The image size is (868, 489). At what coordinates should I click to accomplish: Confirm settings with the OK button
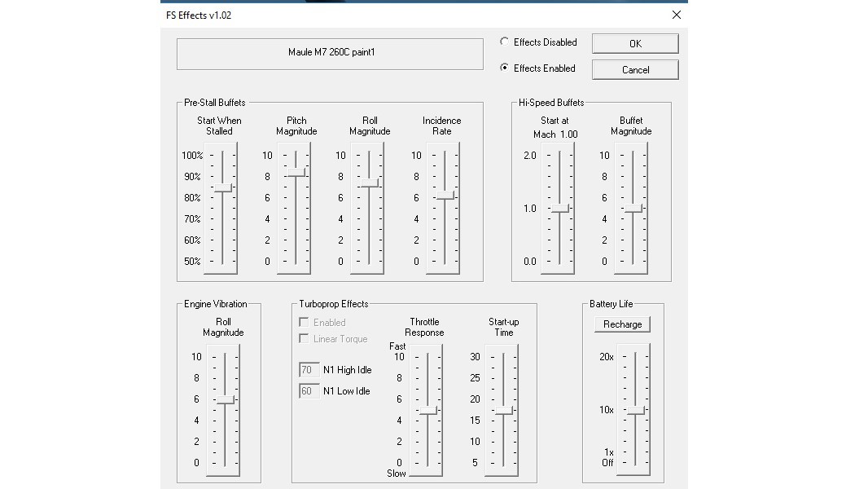635,44
